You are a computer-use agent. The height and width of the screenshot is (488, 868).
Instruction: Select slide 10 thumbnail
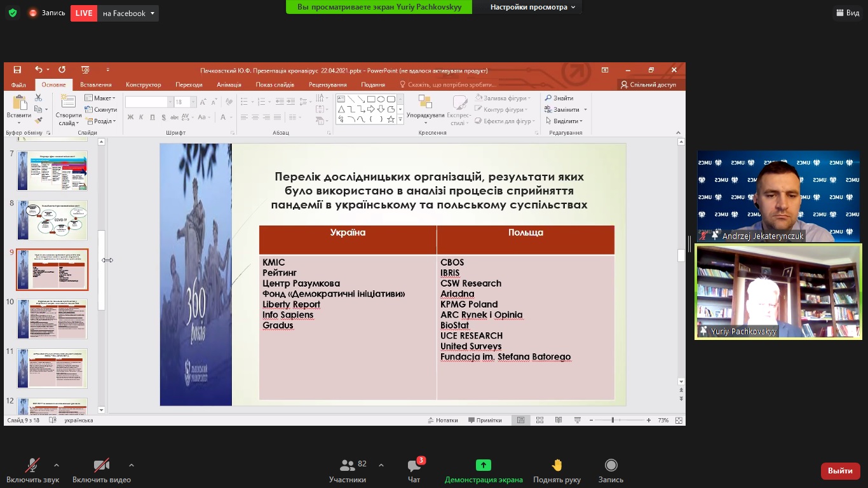(x=52, y=320)
